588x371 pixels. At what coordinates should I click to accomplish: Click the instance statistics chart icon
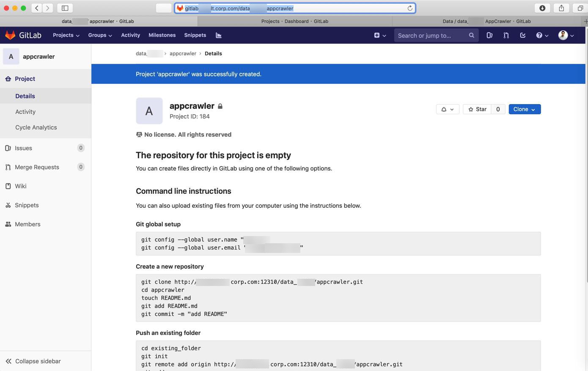pyautogui.click(x=219, y=36)
